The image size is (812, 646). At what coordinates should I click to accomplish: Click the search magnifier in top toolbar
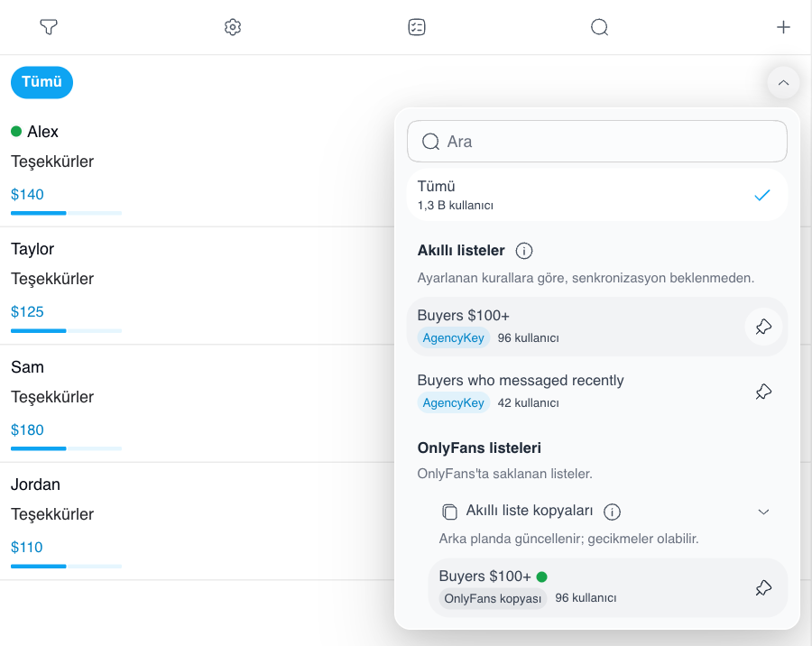[x=599, y=27]
